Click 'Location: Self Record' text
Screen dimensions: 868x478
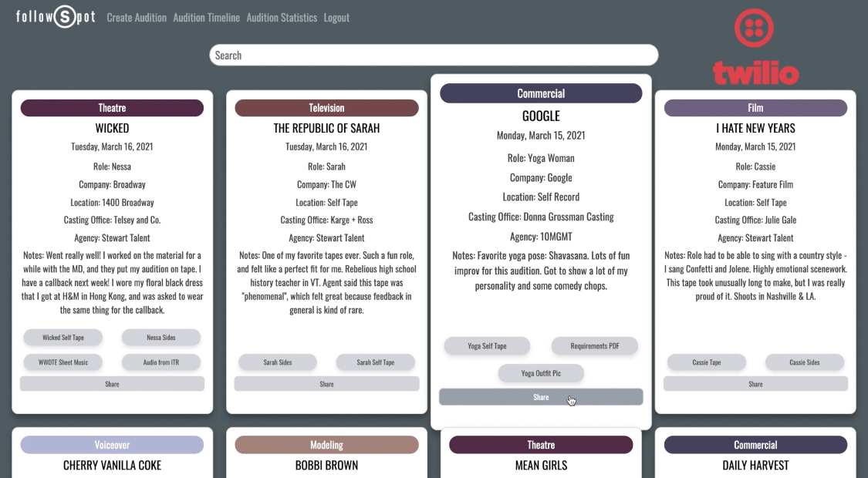click(x=541, y=197)
